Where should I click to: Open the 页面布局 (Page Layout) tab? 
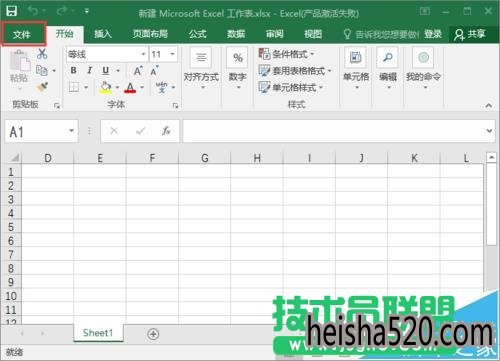point(150,34)
